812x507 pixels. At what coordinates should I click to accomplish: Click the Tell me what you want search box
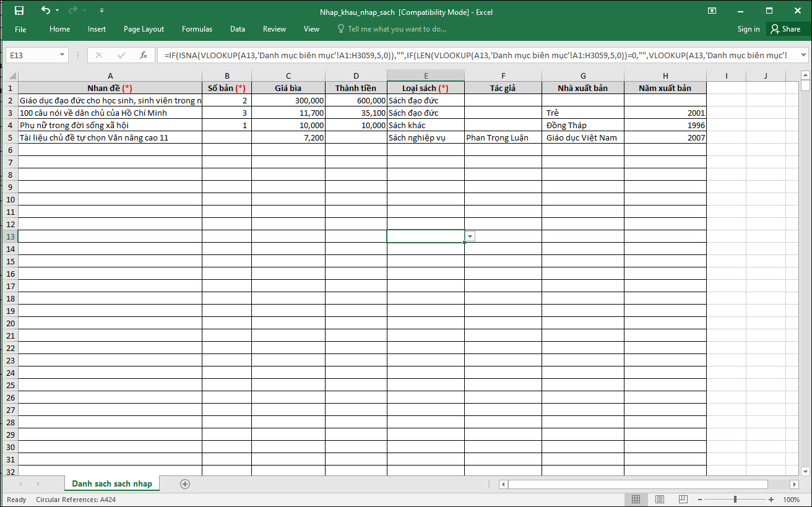pyautogui.click(x=396, y=29)
